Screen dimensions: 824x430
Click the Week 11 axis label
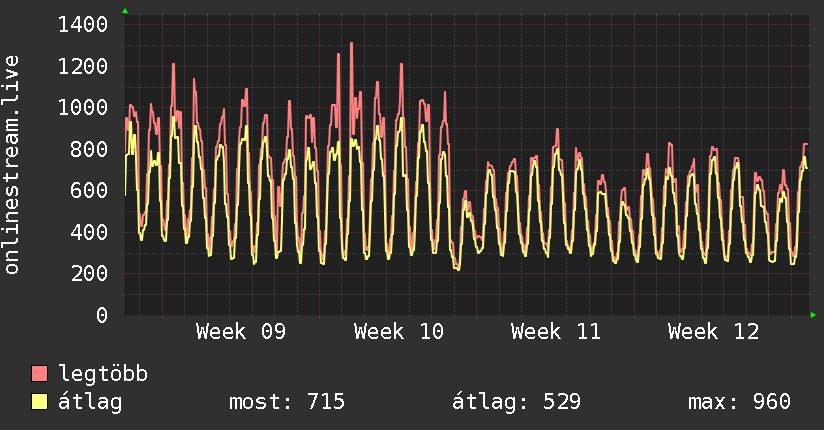[x=555, y=332]
